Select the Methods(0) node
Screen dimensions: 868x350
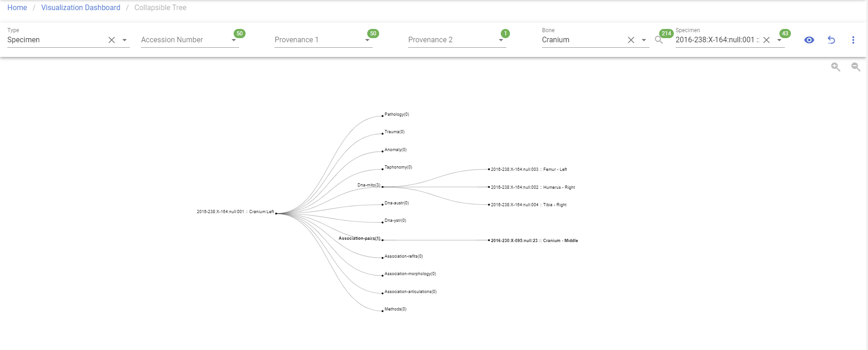395,309
